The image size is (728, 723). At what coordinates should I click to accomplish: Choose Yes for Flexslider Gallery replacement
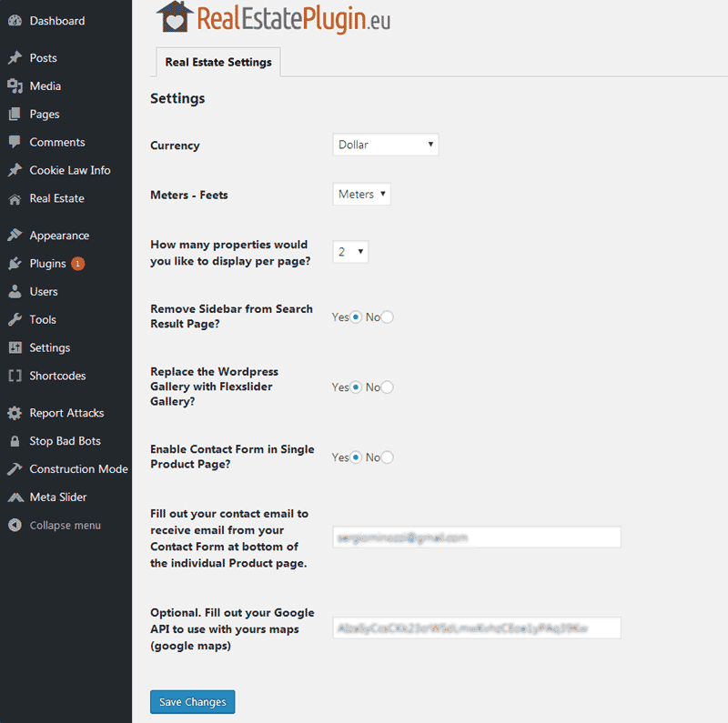[x=356, y=387]
